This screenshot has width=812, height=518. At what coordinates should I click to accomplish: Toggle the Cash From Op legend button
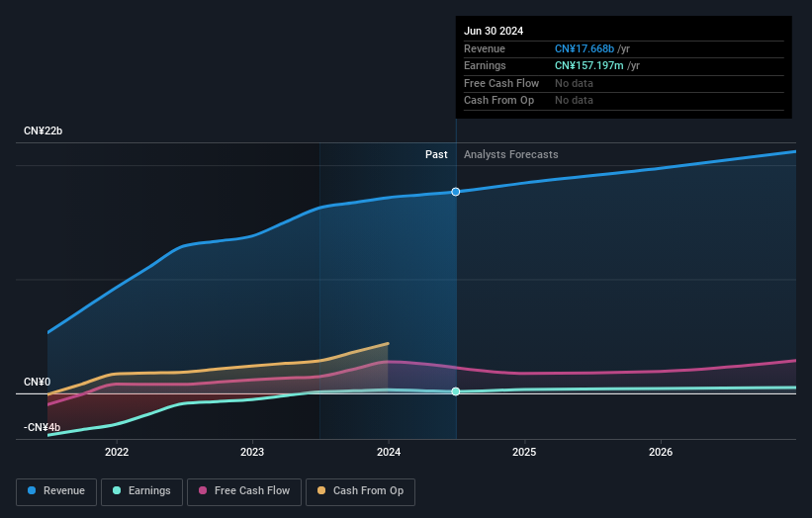pos(360,491)
